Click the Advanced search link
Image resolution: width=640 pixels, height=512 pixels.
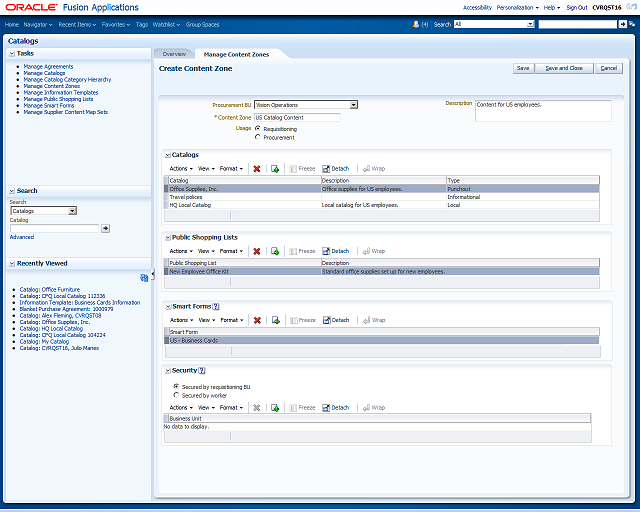click(x=22, y=237)
